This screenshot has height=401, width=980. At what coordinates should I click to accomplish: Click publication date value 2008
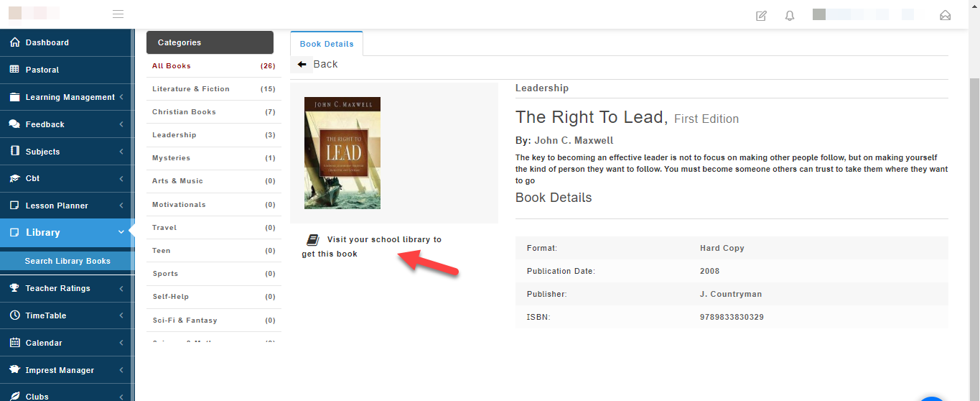710,271
